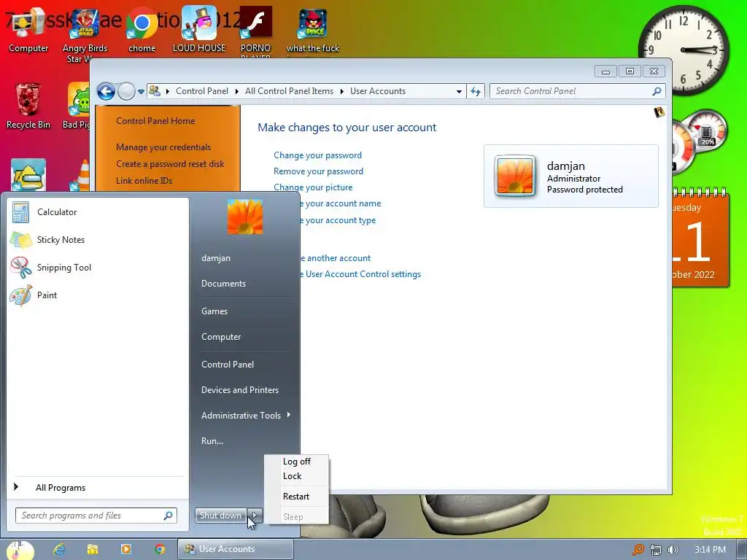Click Control Panel Home in the sidebar
Screen dimensions: 747x560
point(155,121)
